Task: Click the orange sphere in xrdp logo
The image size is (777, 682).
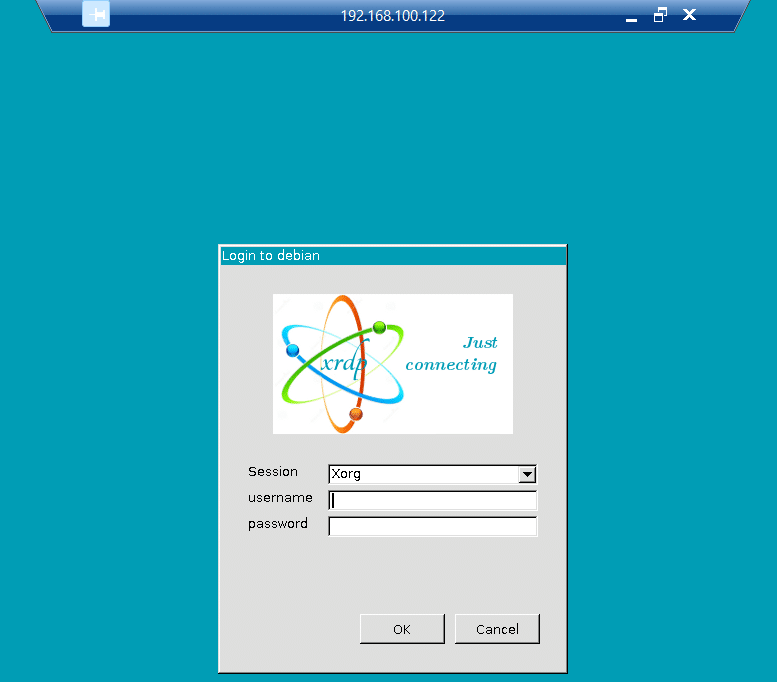Action: point(356,413)
